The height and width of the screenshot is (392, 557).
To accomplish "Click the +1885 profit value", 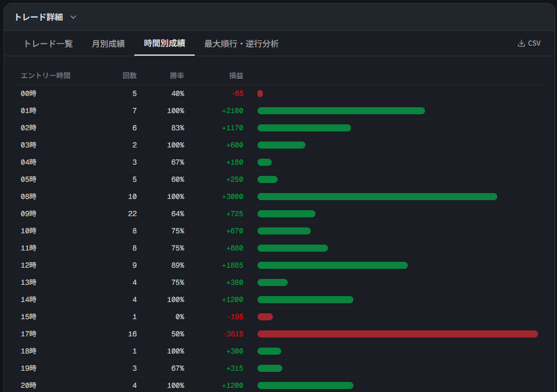I will pyautogui.click(x=232, y=265).
